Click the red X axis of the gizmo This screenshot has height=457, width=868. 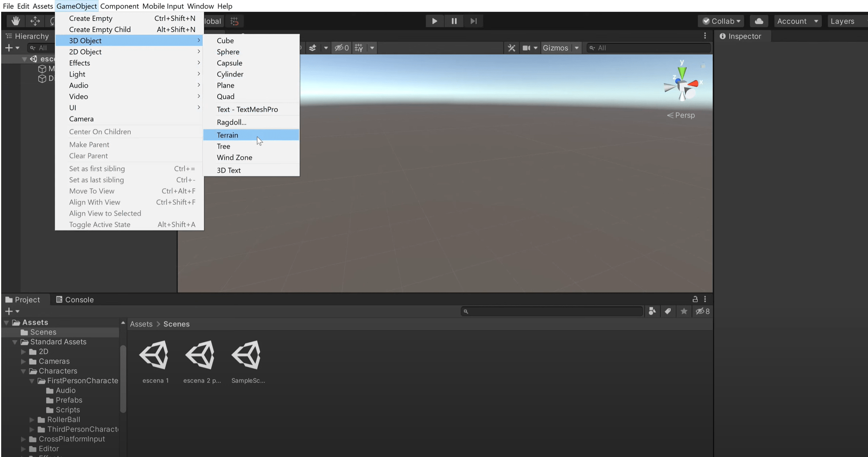(694, 83)
